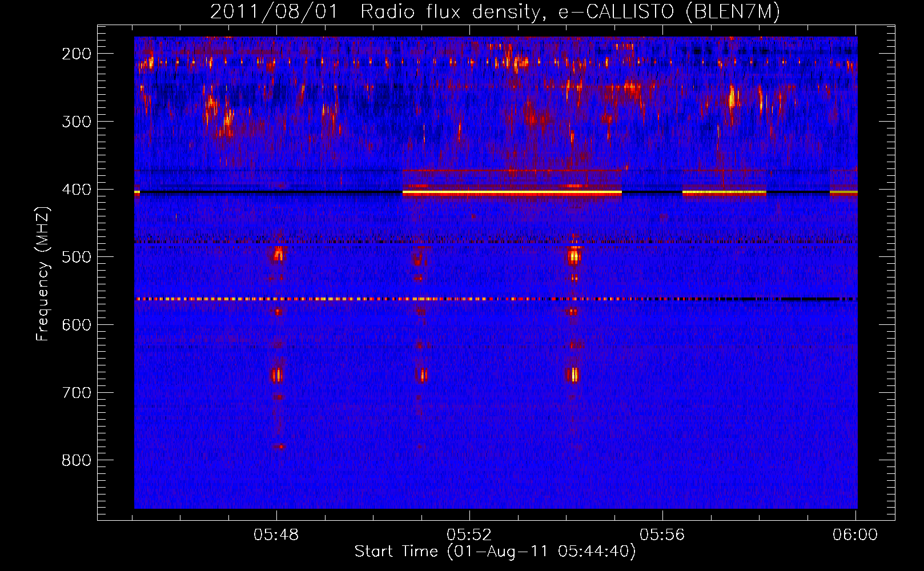Click the 05:56 time tick label

(x=662, y=534)
